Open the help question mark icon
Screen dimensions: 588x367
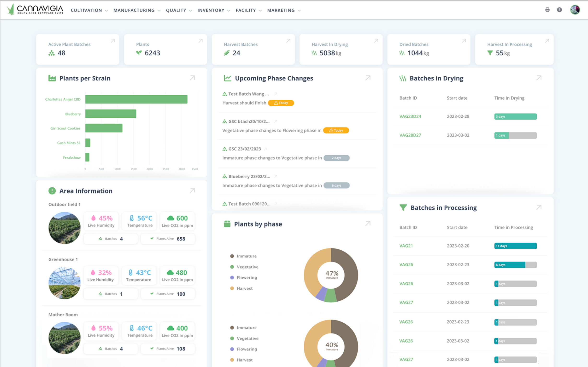tap(559, 10)
